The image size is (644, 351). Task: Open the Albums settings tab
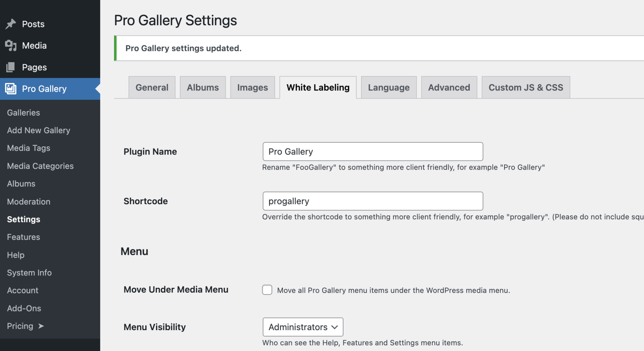click(203, 87)
